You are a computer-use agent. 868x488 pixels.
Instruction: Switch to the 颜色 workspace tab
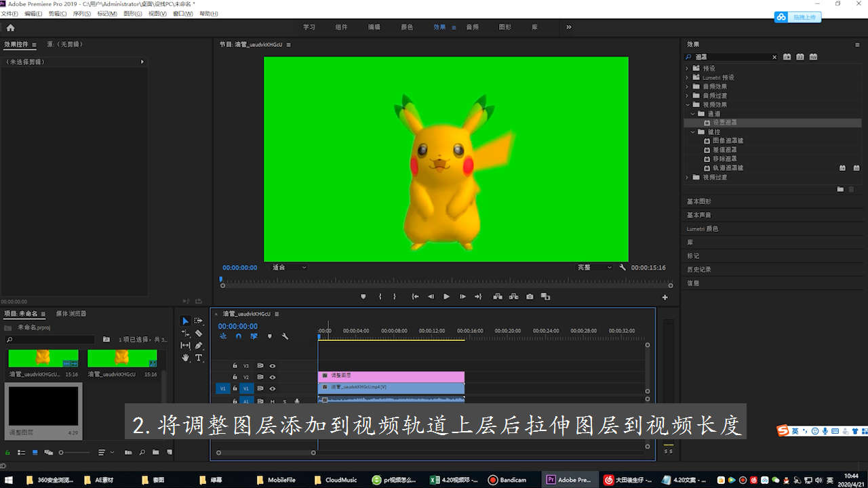(x=407, y=27)
